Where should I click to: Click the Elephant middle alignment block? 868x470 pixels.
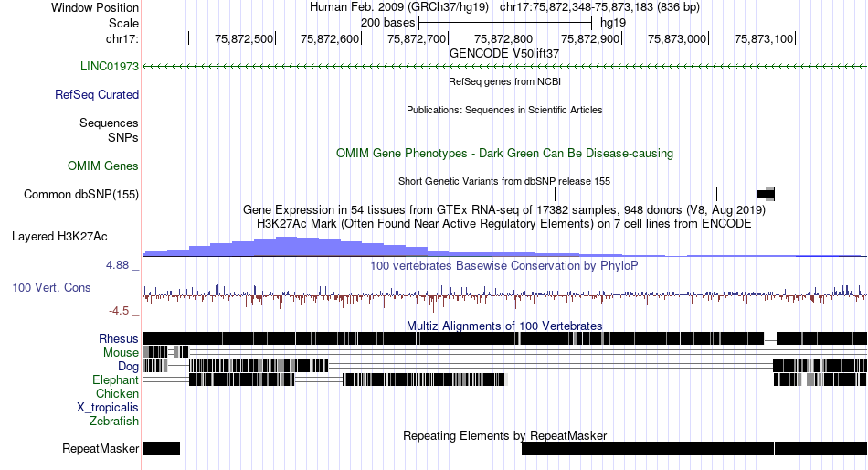(x=425, y=379)
